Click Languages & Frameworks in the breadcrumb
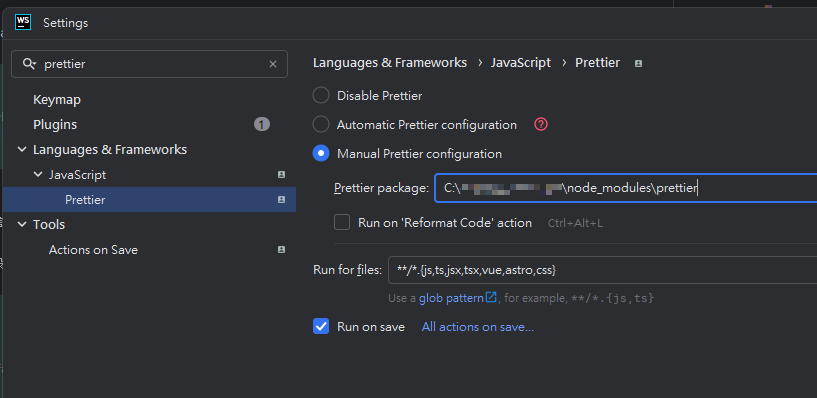The image size is (817, 398). (390, 63)
